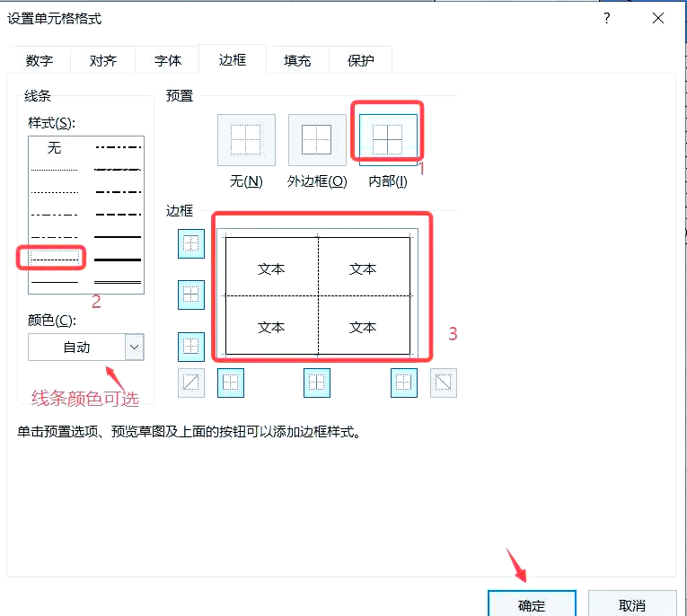
Task: Select the dash-dot-dot line style at top right
Action: coord(118,147)
